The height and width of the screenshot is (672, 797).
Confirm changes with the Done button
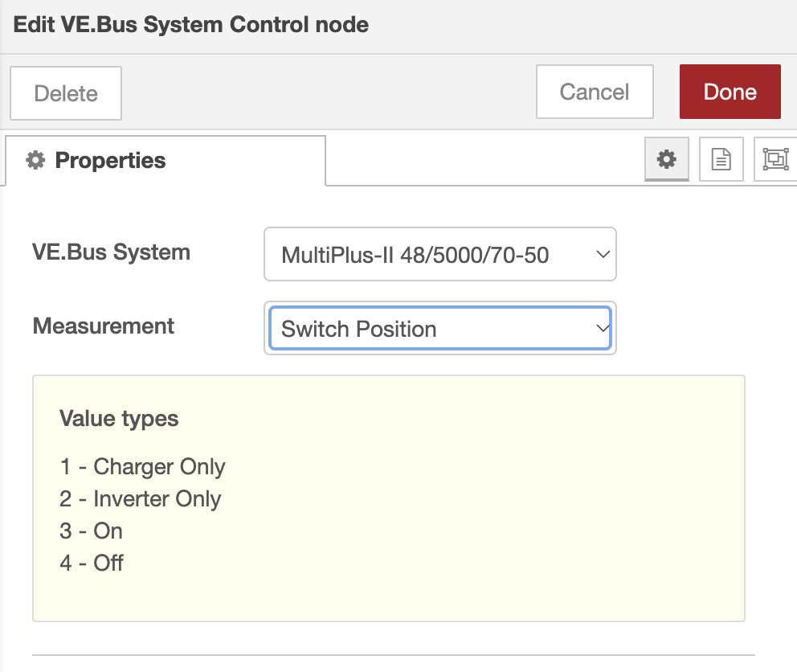(730, 92)
